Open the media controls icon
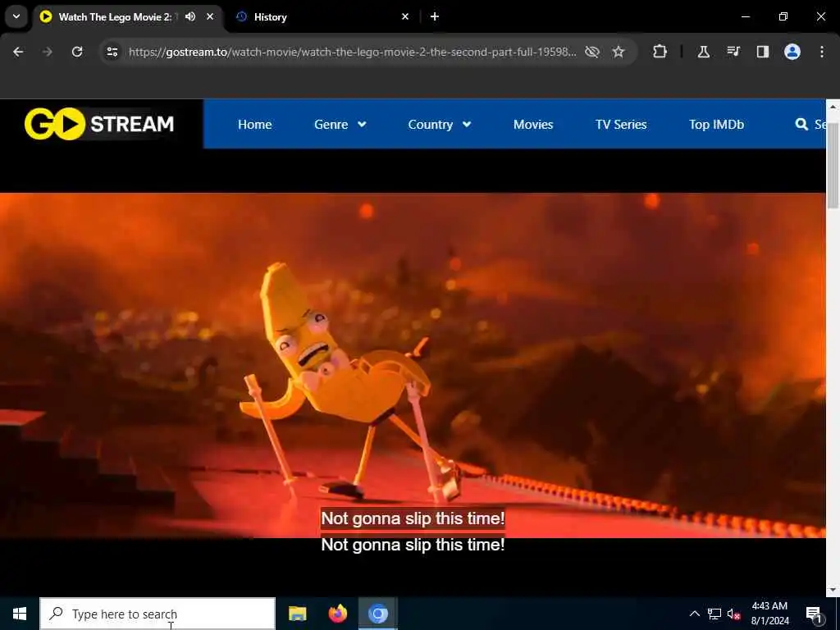The width and height of the screenshot is (840, 630). click(733, 52)
